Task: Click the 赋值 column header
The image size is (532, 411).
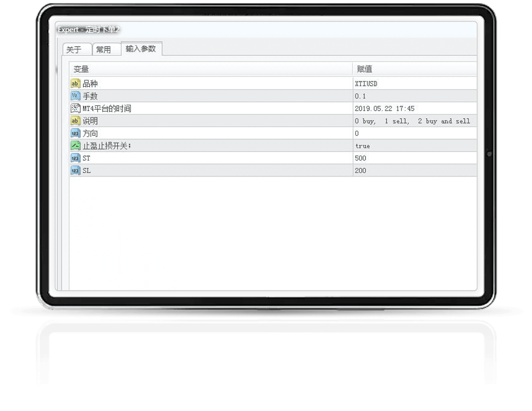Action: point(415,69)
